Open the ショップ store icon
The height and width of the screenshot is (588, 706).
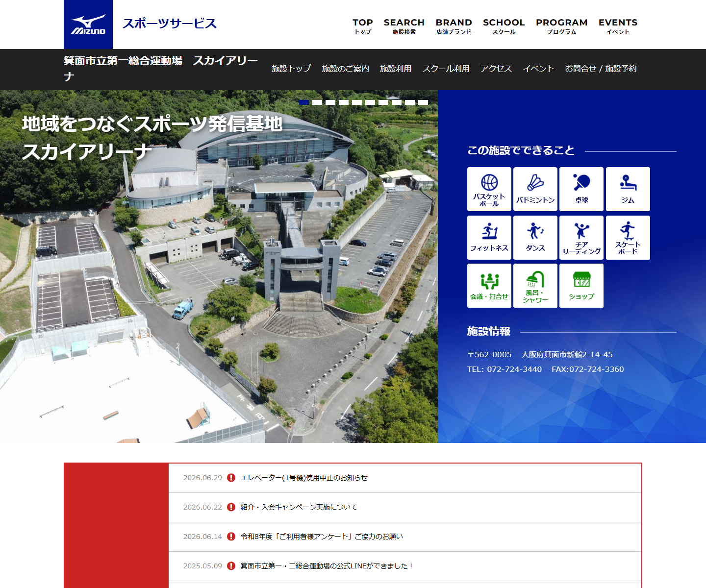[581, 286]
